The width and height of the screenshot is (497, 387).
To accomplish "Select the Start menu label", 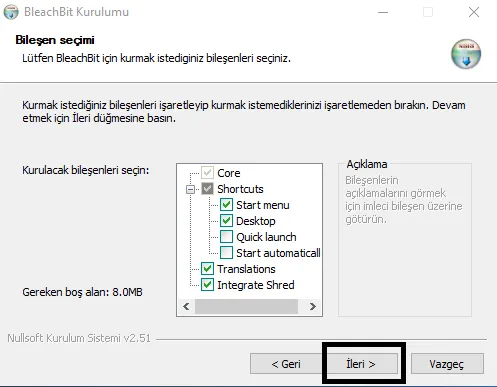I will pos(263,205).
